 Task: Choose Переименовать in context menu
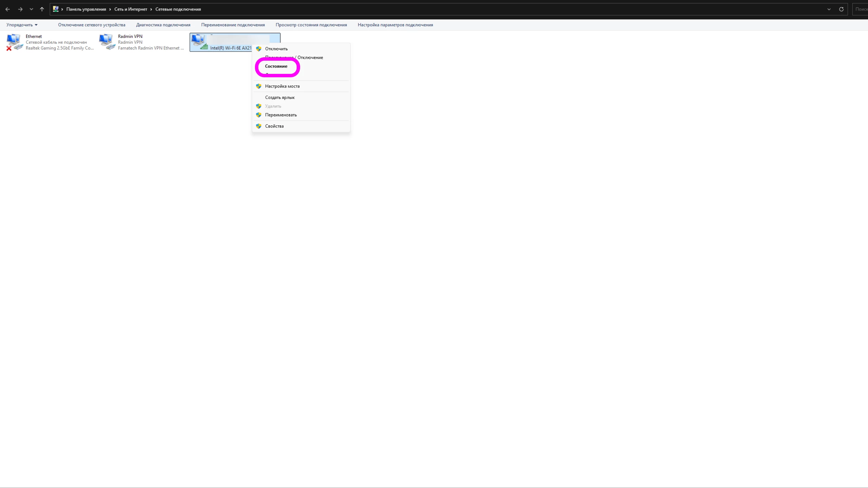click(x=280, y=115)
